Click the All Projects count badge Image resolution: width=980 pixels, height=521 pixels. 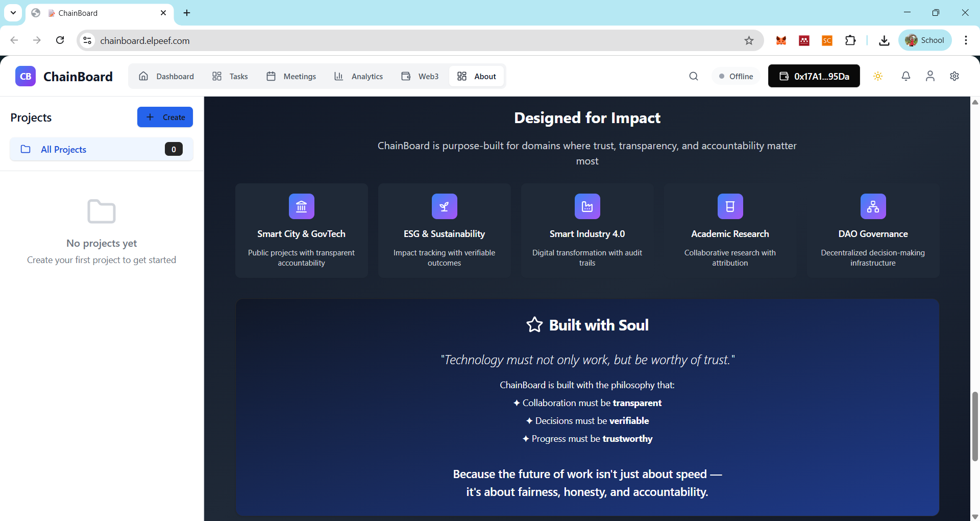pos(174,149)
